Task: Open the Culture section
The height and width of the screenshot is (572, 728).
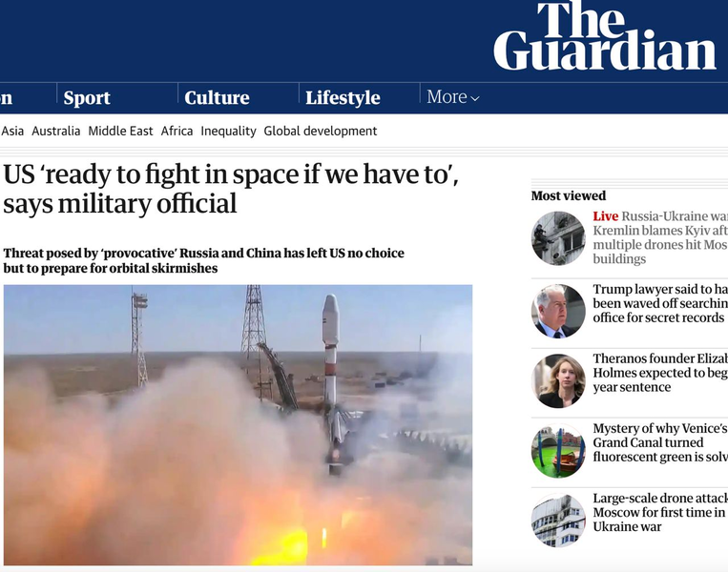Action: (217, 97)
